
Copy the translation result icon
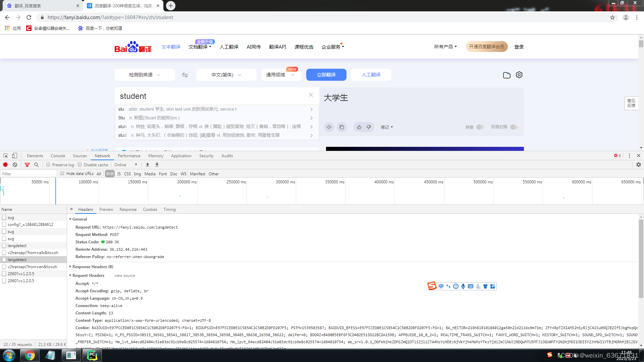(x=341, y=127)
